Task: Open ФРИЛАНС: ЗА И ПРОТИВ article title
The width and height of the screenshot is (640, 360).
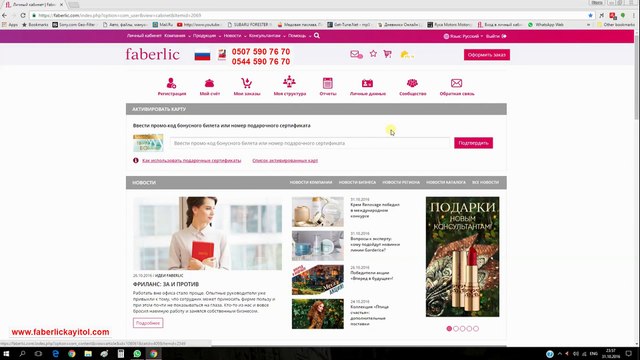Action: [x=166, y=284]
